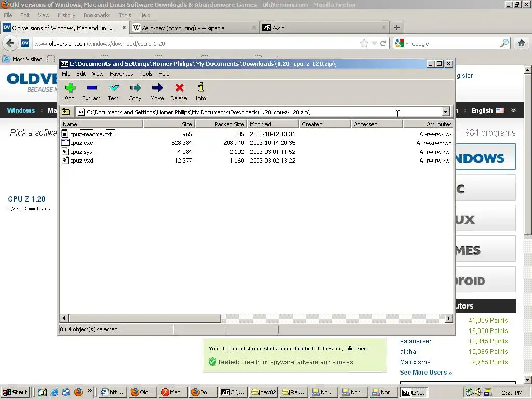
Task: Open 7-Zip Help menu
Action: pyautogui.click(x=164, y=74)
